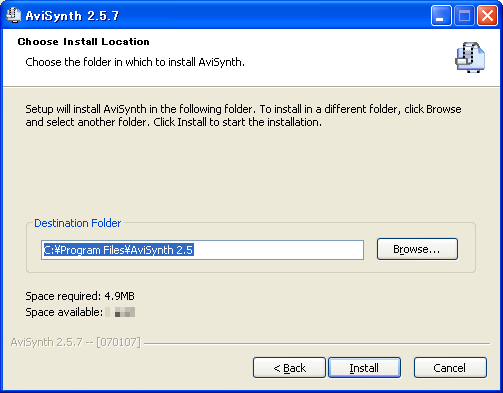Click inside the Destination Folder path field
This screenshot has height=393, width=503.
pyautogui.click(x=202, y=250)
